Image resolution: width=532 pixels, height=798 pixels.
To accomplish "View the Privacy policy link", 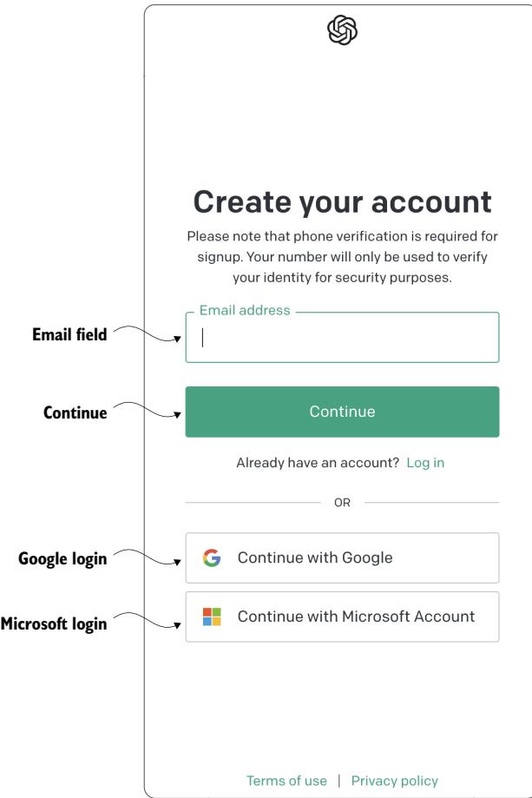I will pos(394,781).
